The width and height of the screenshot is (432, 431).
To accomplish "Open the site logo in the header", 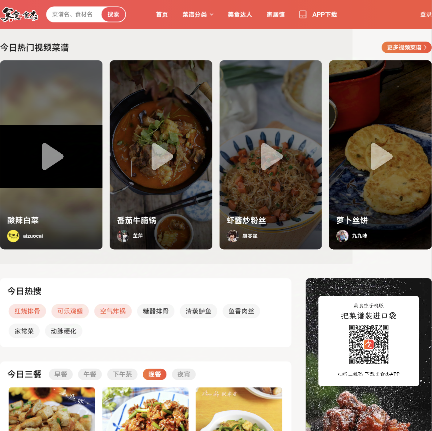I will point(19,14).
